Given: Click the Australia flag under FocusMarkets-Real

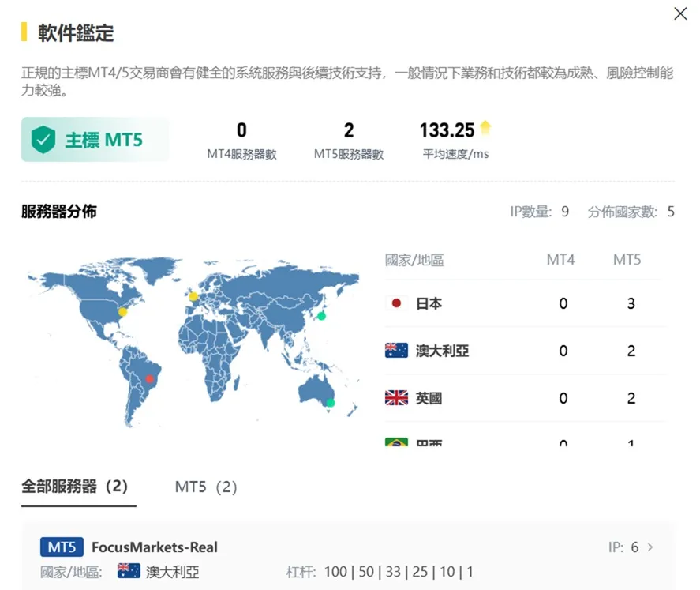Looking at the screenshot, I should tap(129, 571).
